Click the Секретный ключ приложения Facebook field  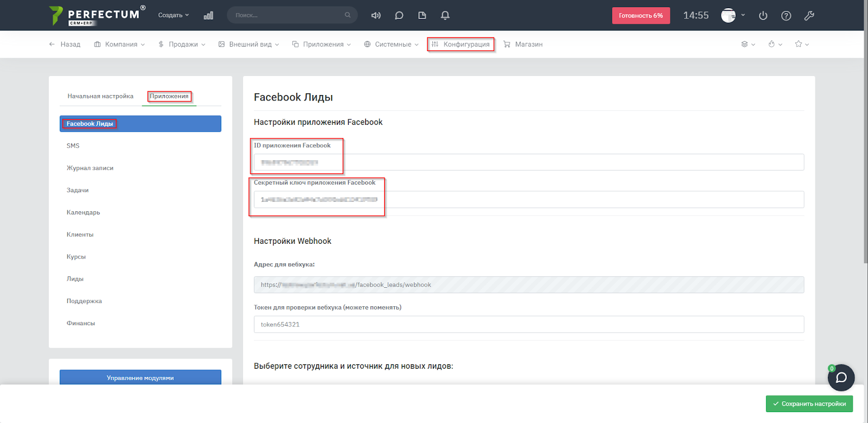point(529,199)
